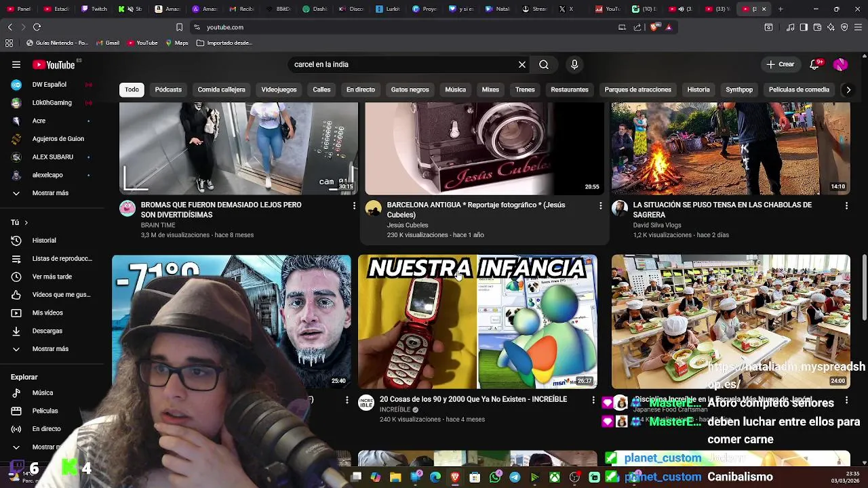Open options for BROMAS video
This screenshot has height=488, width=868.
coord(354,205)
